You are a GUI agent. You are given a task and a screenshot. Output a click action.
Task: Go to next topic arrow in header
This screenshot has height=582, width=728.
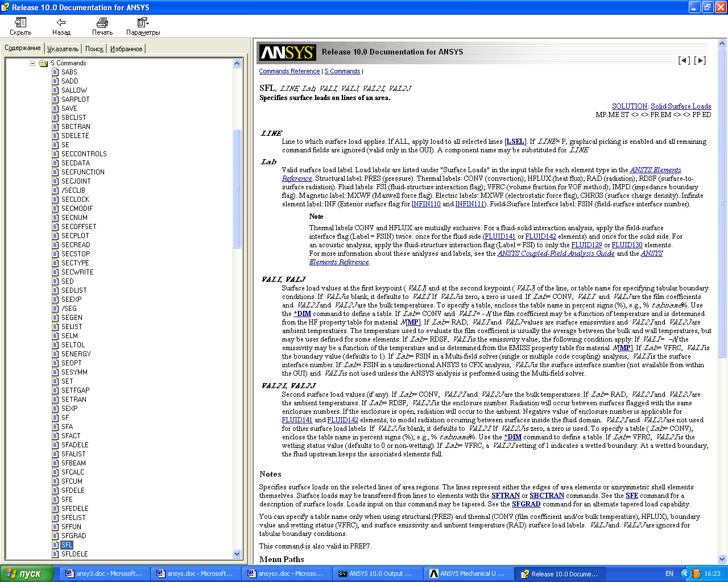point(701,60)
